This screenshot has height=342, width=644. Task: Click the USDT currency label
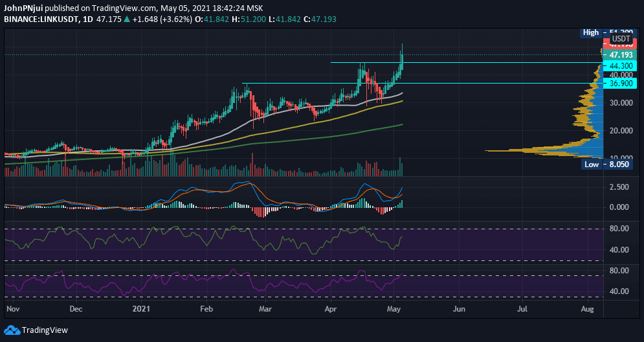point(621,39)
